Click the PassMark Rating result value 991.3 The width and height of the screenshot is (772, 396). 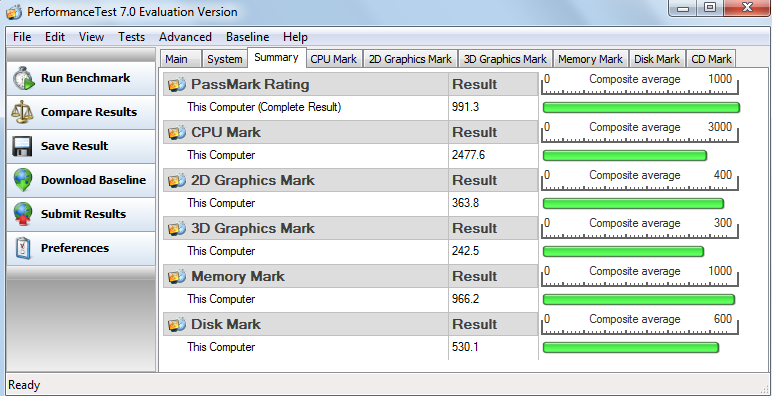click(x=465, y=107)
